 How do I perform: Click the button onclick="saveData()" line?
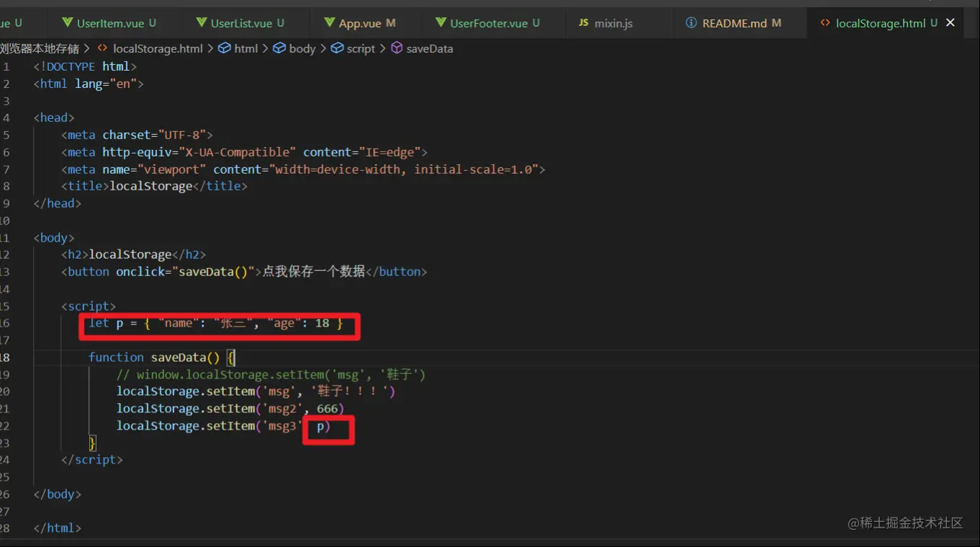click(244, 272)
